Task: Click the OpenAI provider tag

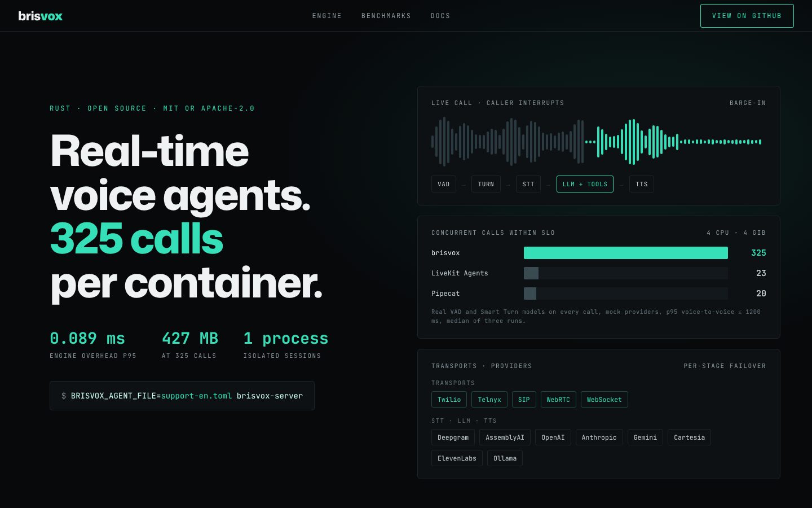Action: pos(553,437)
